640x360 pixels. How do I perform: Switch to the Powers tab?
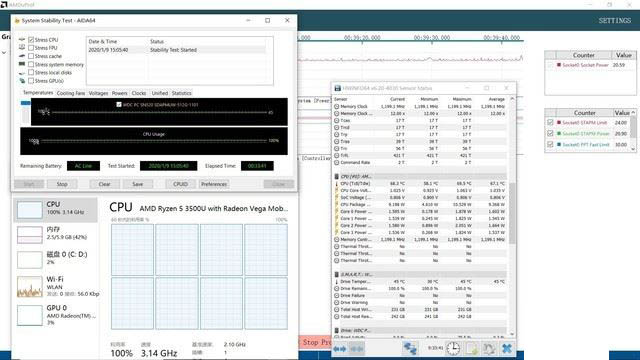pos(120,93)
